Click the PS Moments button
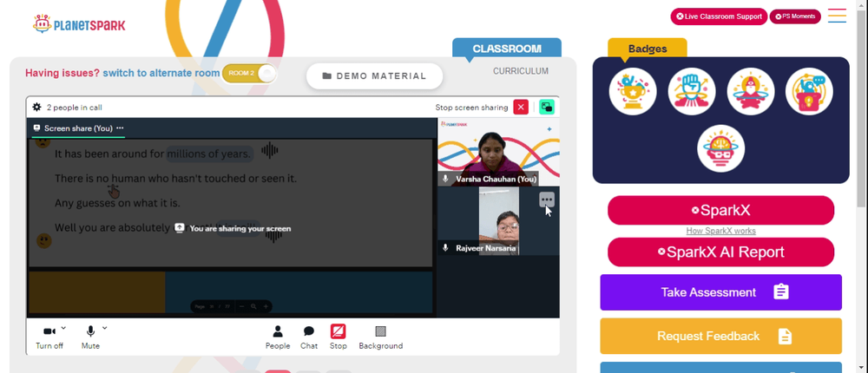 [795, 16]
